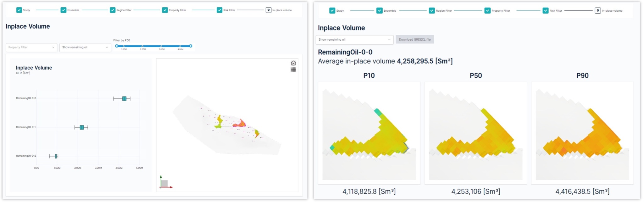Click the RemainingOil-0-1 box plot marker
Image resolution: width=644 pixels, height=202 pixels.
click(82, 127)
